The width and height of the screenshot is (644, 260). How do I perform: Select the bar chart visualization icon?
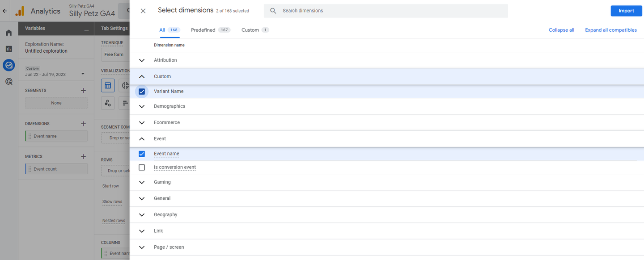pyautogui.click(x=125, y=103)
